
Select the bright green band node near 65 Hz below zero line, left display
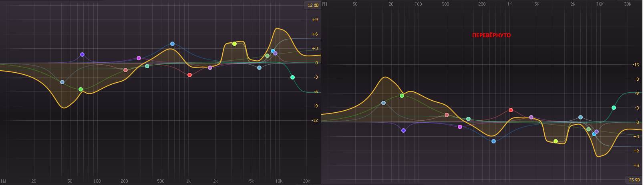[80, 90]
